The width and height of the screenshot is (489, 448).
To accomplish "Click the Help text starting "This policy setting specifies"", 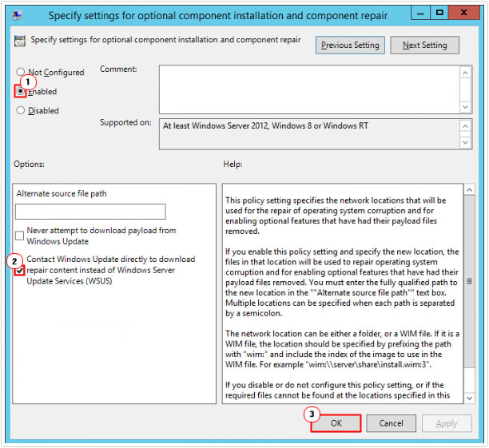I will pos(336,216).
